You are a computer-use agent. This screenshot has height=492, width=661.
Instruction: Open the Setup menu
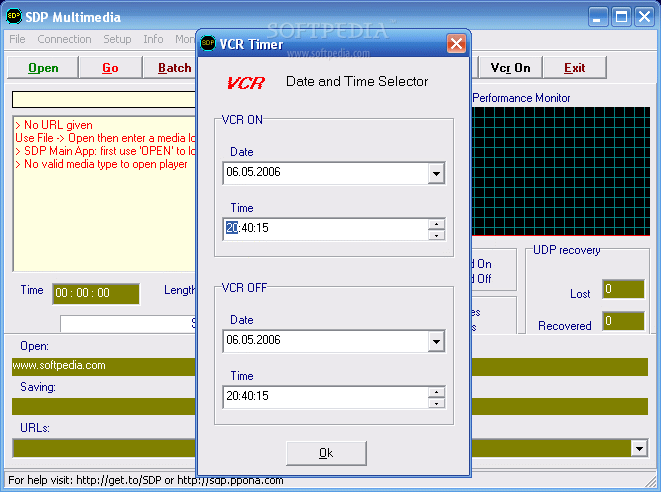117,39
